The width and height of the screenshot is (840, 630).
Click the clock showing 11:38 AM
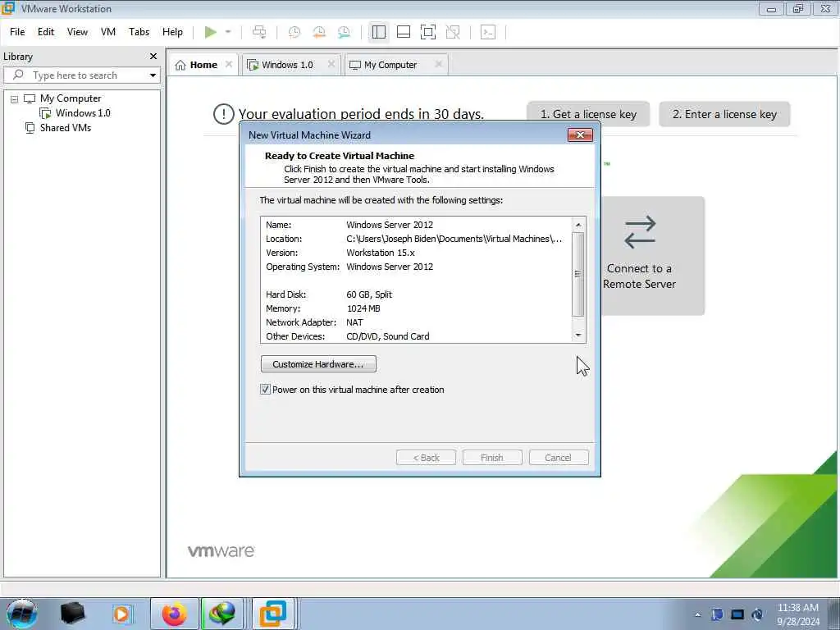click(797, 608)
